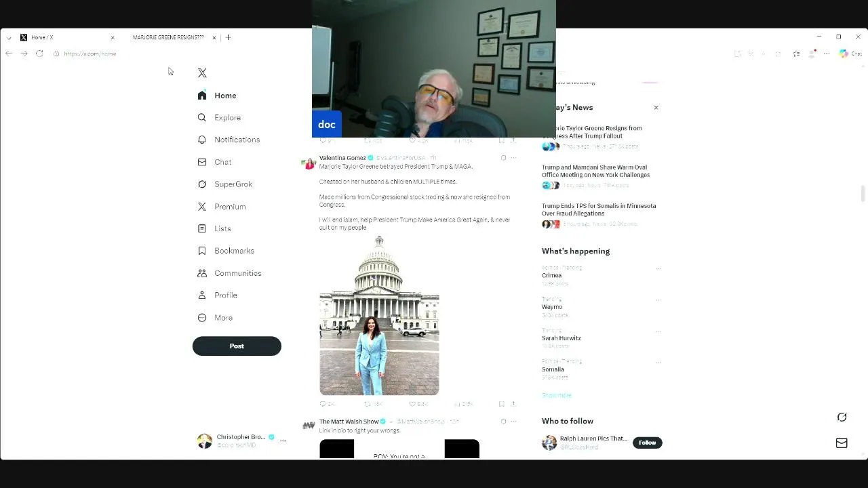Open the Sarah Hurwitz trending topic
868x488 pixels.
tap(561, 338)
